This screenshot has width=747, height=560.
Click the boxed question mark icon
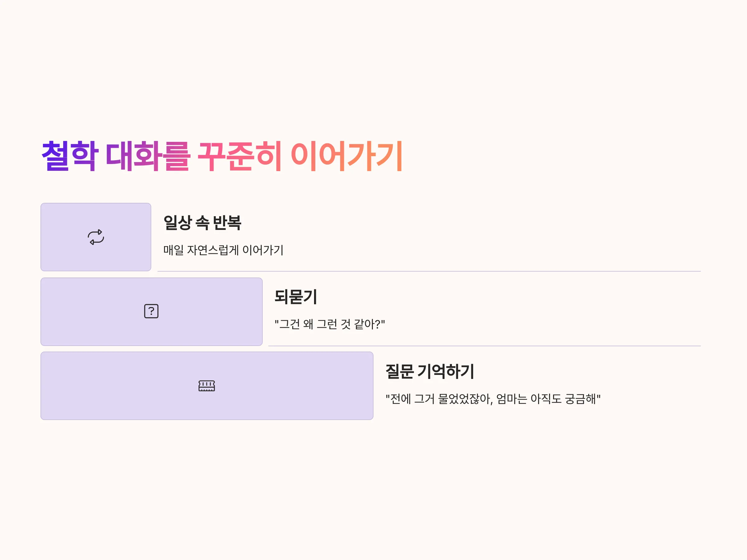click(151, 311)
